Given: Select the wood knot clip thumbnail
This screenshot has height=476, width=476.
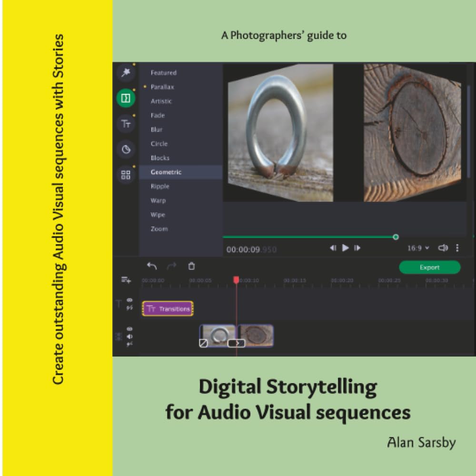Looking at the screenshot, I should [x=255, y=335].
